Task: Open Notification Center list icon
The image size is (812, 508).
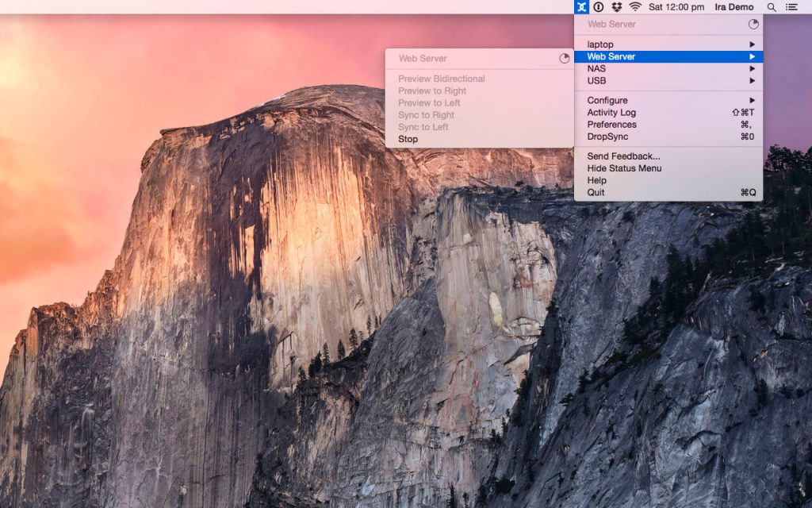Action: 791,7
